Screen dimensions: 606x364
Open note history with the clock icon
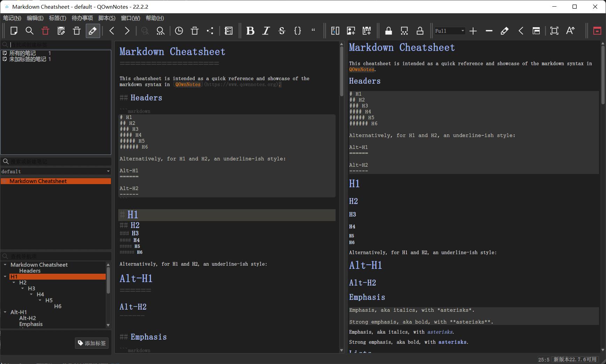point(179,31)
